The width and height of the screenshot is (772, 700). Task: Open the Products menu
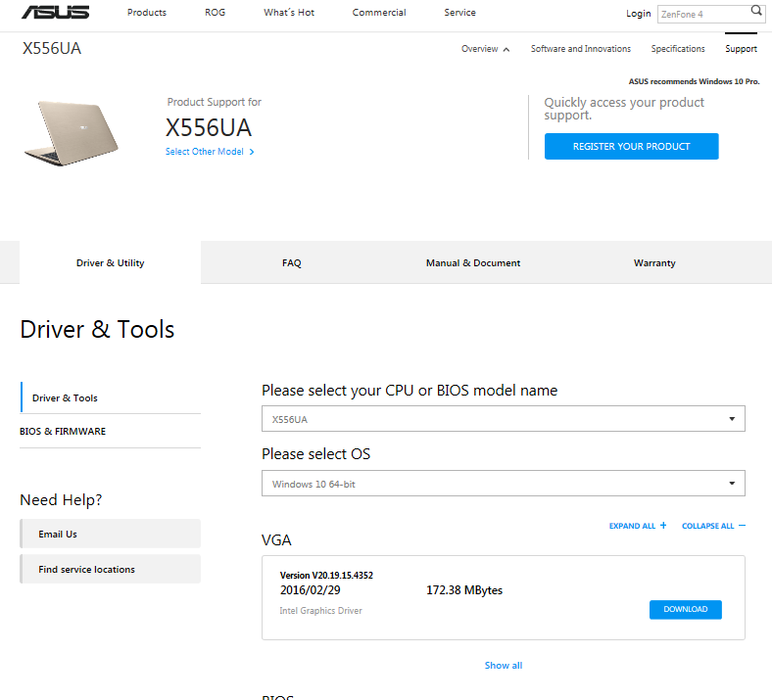coord(147,13)
